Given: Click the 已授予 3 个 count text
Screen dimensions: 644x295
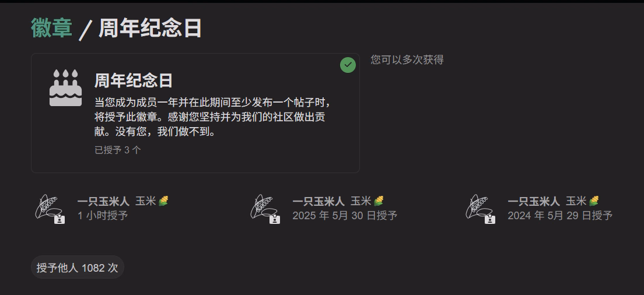Looking at the screenshot, I should pos(118,150).
